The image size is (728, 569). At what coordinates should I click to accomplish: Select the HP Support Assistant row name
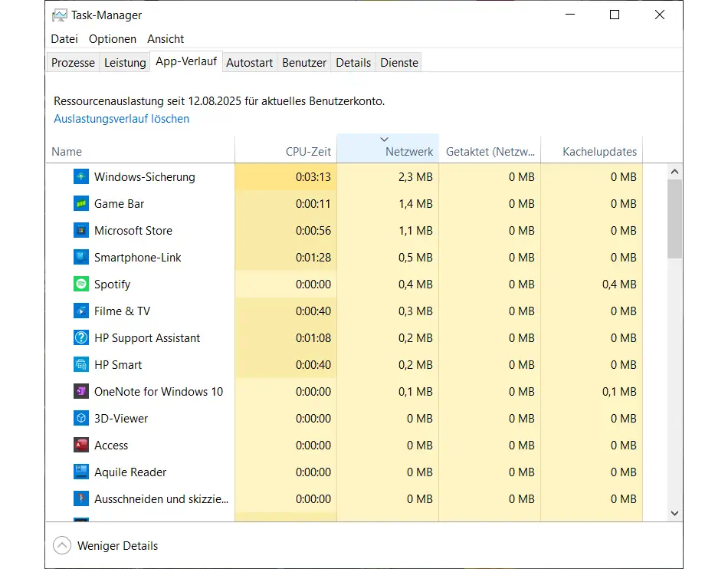coord(147,338)
